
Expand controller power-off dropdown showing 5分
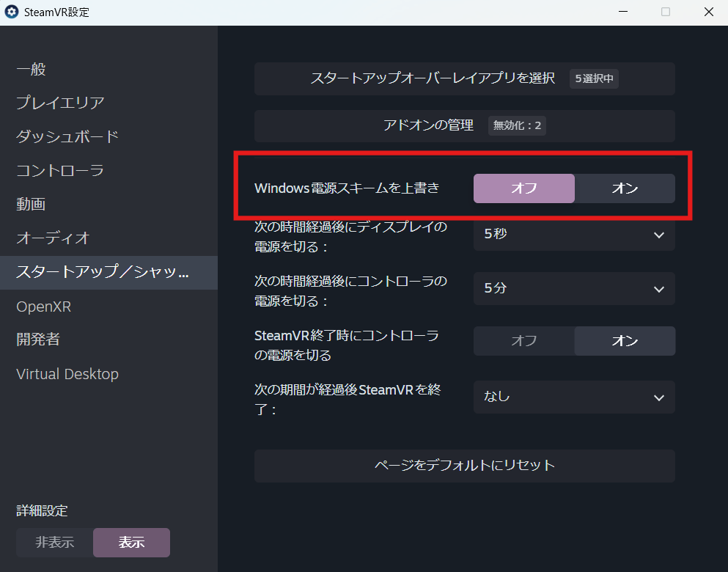(x=573, y=288)
